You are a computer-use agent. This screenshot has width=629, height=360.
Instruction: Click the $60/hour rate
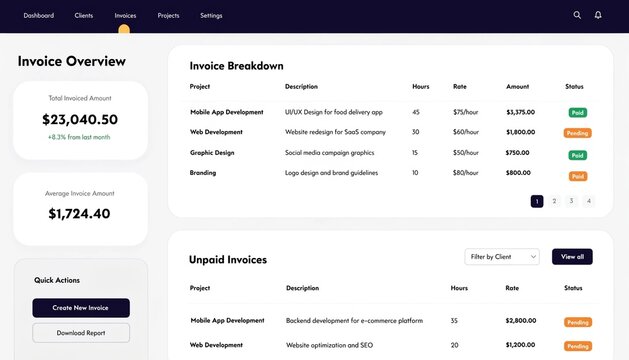coord(466,132)
